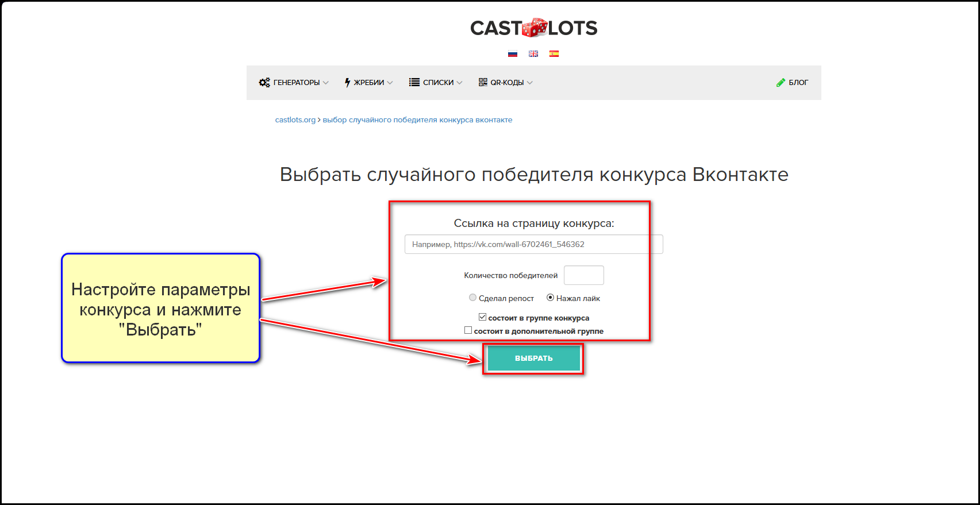Click the lightning bolt icon beside Жребии
The width and height of the screenshot is (980, 505).
347,83
